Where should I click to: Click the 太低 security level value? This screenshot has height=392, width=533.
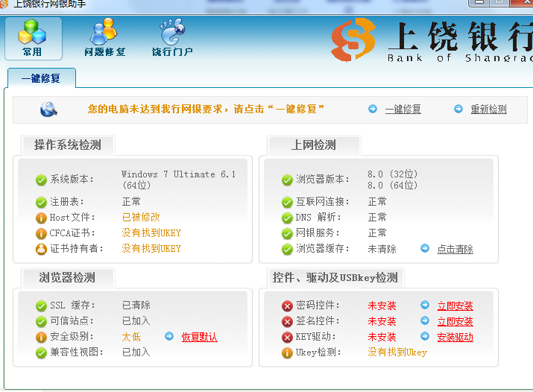point(131,337)
